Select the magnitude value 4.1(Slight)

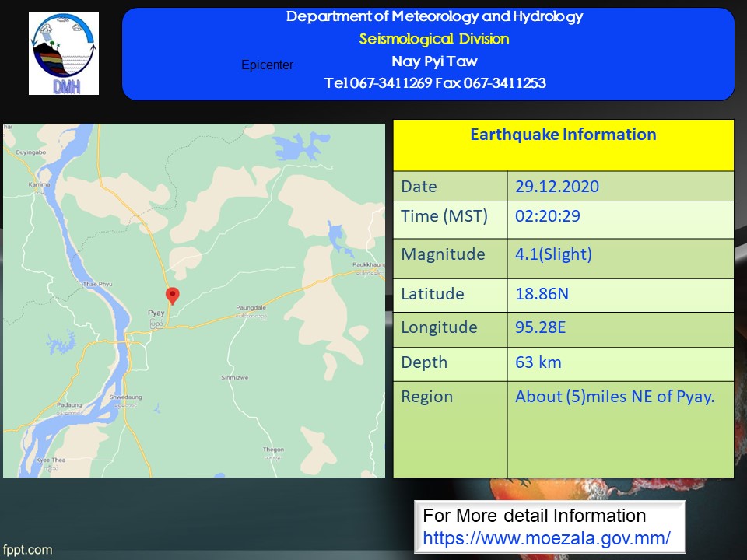(x=553, y=254)
